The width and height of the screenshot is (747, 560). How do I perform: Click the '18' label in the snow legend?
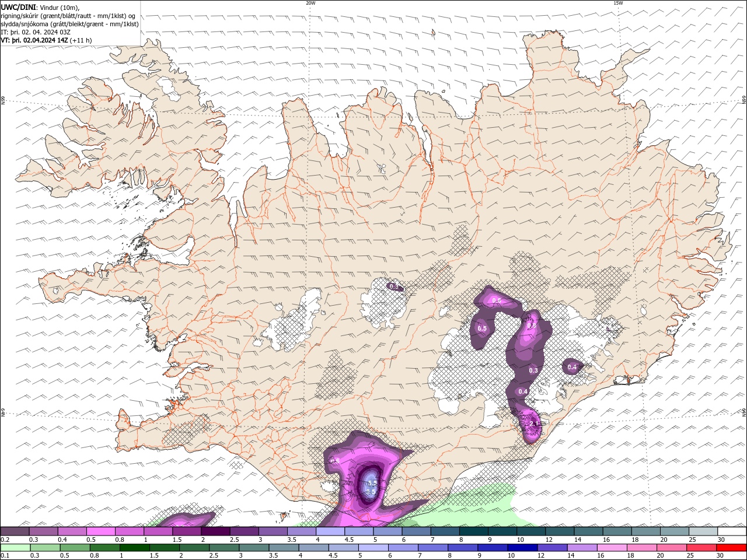(634, 540)
